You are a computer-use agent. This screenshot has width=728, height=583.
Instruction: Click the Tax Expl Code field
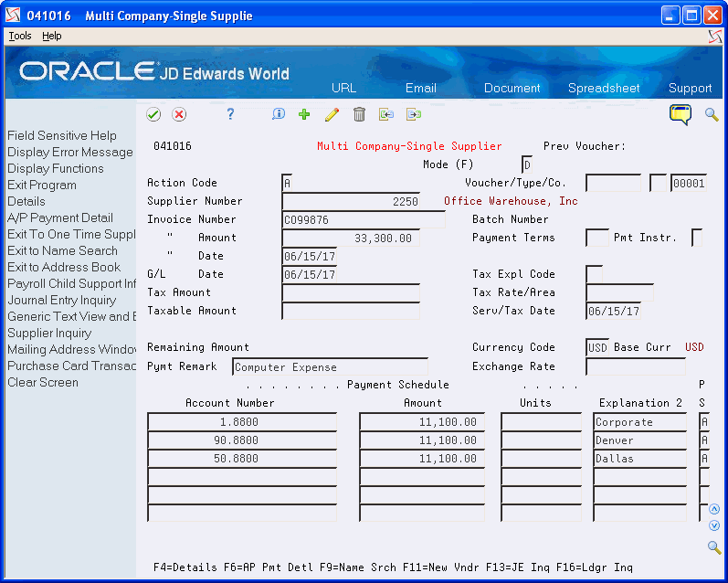pyautogui.click(x=595, y=274)
